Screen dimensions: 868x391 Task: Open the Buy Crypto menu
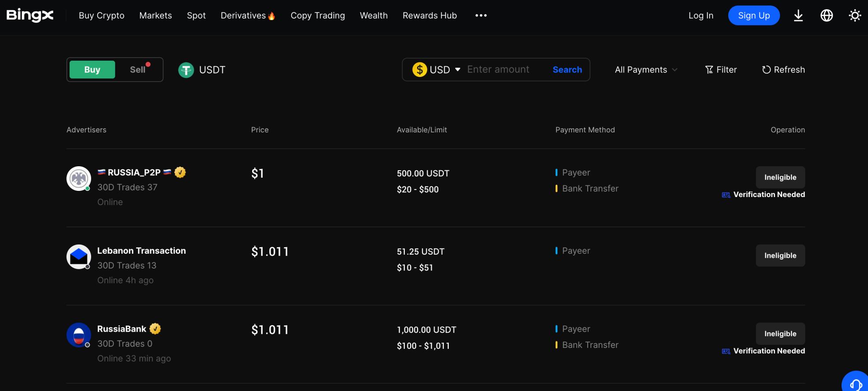[102, 15]
